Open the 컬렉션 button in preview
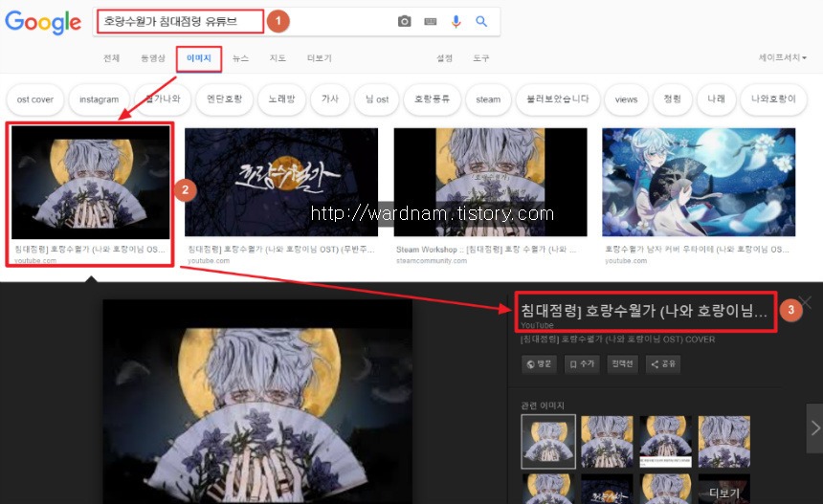 (x=622, y=364)
